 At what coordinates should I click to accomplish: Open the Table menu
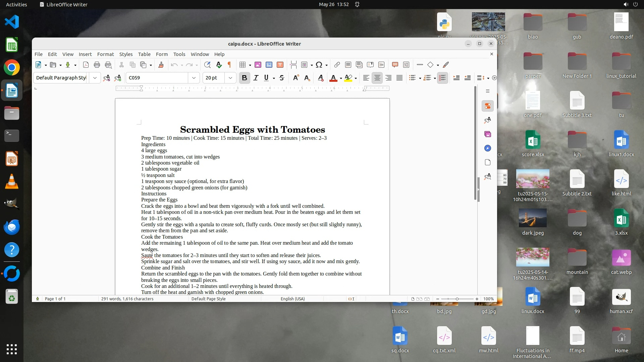pos(144,54)
